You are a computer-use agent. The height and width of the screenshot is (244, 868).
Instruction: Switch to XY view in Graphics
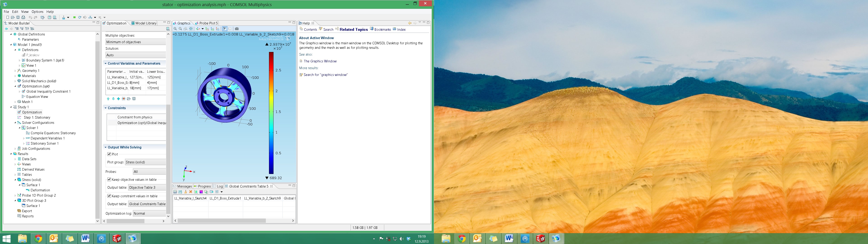tap(207, 29)
